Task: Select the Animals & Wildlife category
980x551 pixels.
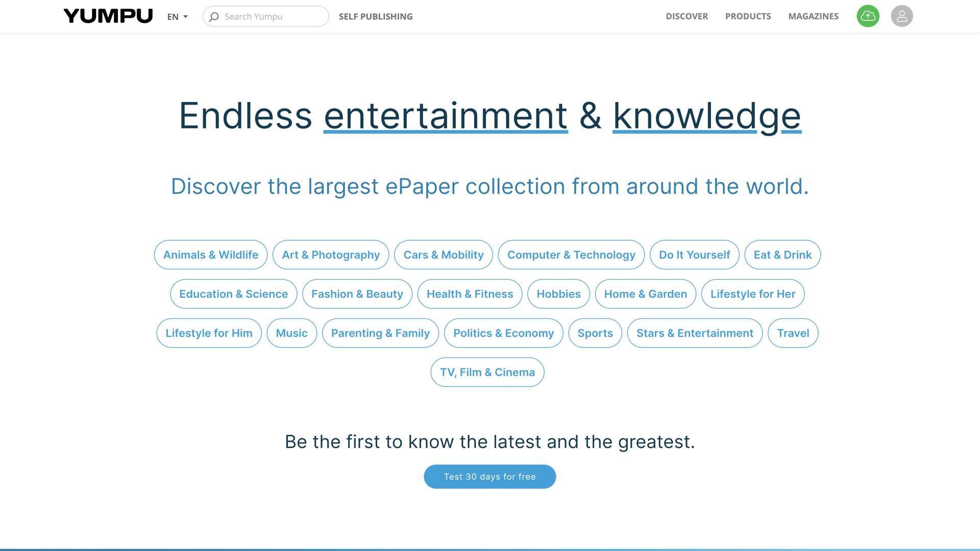Action: (211, 255)
